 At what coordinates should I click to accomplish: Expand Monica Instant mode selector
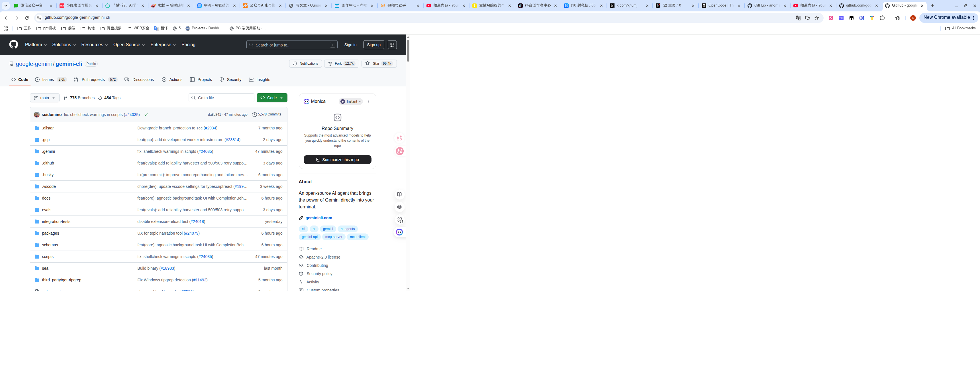351,101
